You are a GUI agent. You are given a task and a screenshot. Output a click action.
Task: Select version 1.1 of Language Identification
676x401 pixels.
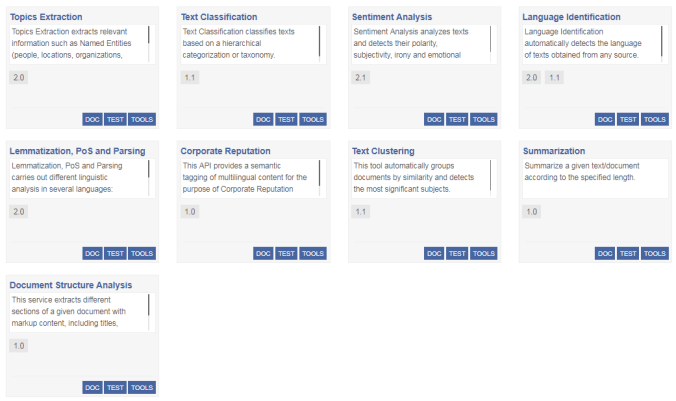coord(555,77)
